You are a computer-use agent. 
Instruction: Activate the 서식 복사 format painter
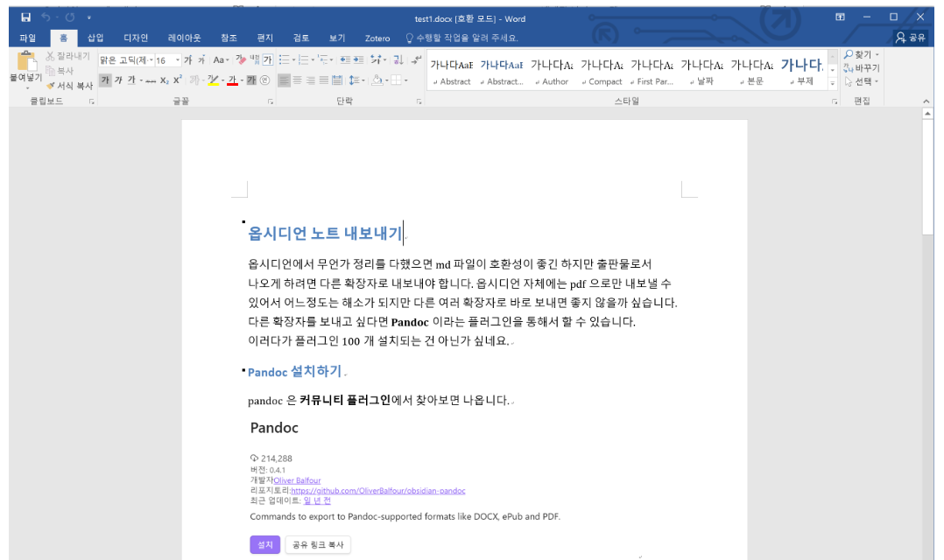(x=69, y=86)
